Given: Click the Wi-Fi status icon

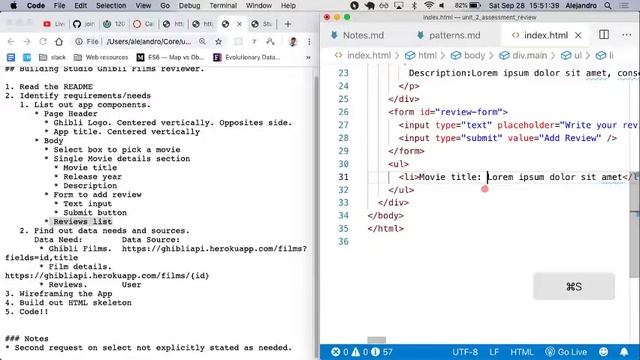Looking at the screenshot, I should click(x=429, y=6).
